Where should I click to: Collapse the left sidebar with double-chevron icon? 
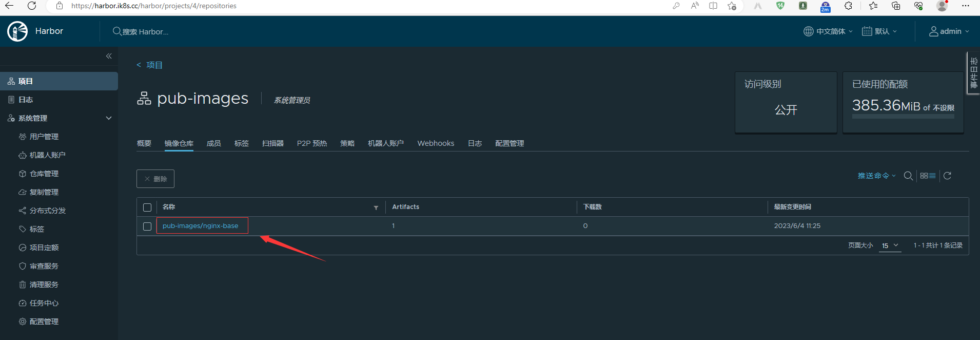click(109, 56)
